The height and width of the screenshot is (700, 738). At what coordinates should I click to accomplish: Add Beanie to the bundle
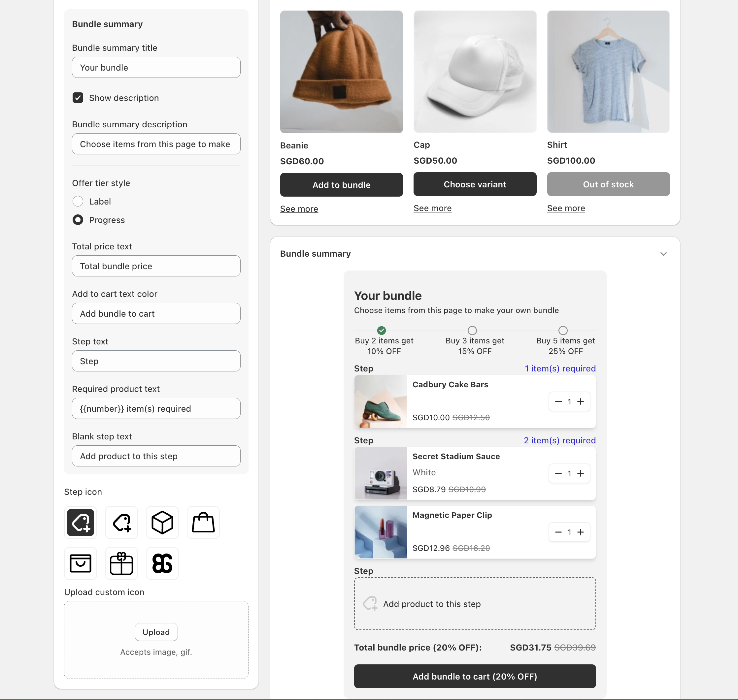[x=341, y=185]
